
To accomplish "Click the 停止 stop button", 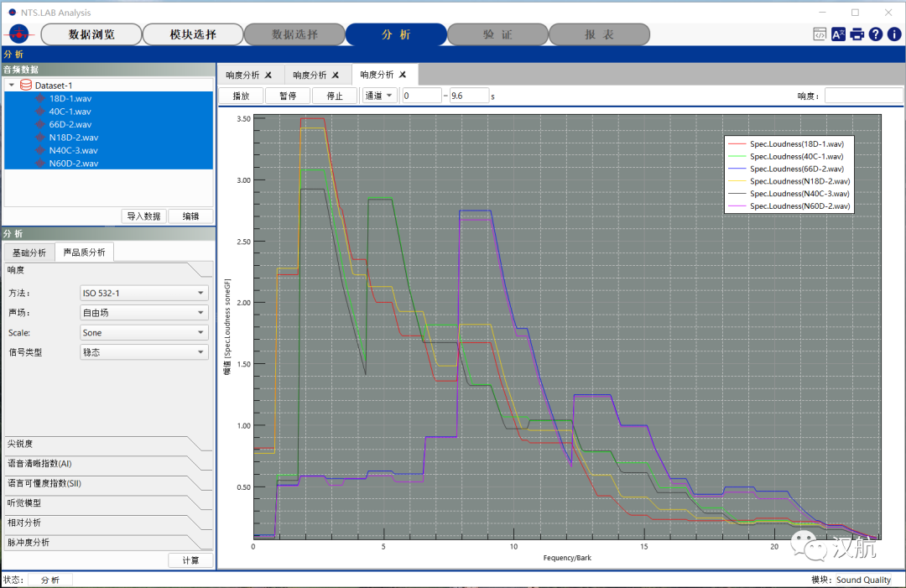I will point(335,96).
